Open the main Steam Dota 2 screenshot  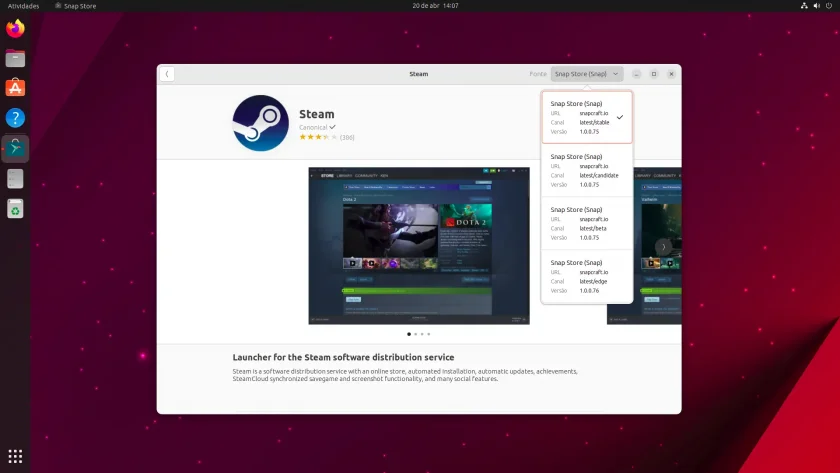tap(419, 246)
